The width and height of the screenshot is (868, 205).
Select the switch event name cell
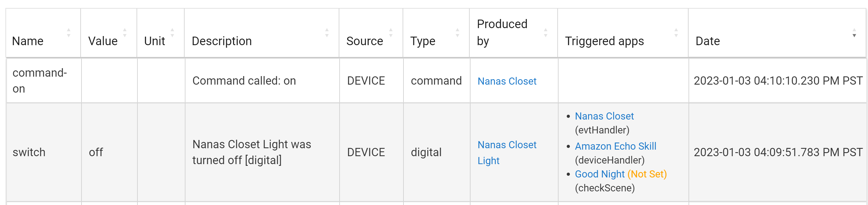[x=29, y=152]
